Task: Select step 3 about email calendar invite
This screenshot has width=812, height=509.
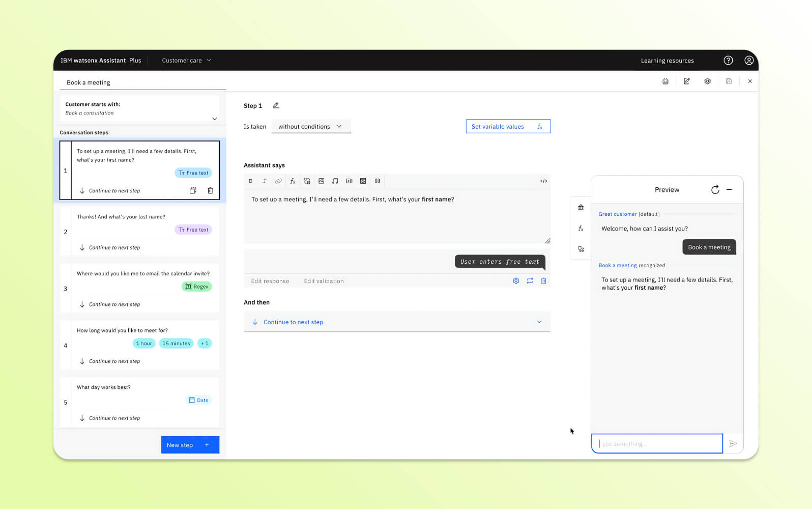Action: click(x=139, y=288)
